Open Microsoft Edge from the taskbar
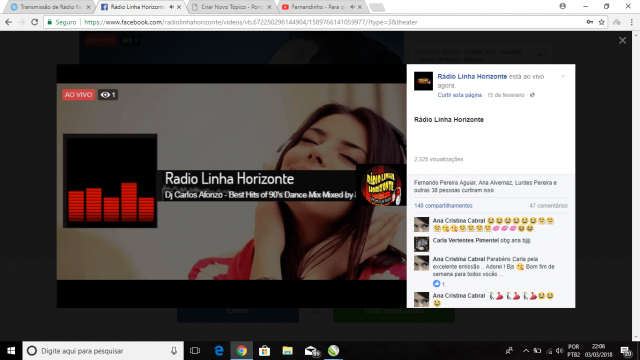640x360 pixels. (x=219, y=351)
